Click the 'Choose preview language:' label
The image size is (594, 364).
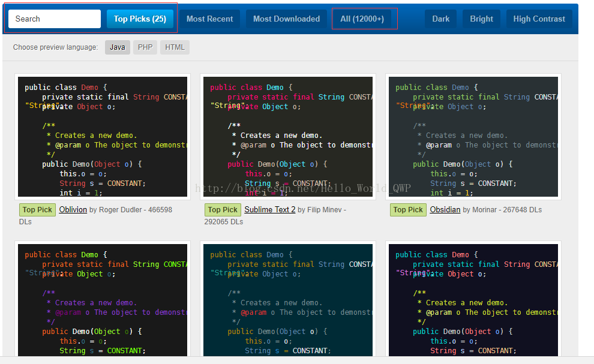[55, 47]
